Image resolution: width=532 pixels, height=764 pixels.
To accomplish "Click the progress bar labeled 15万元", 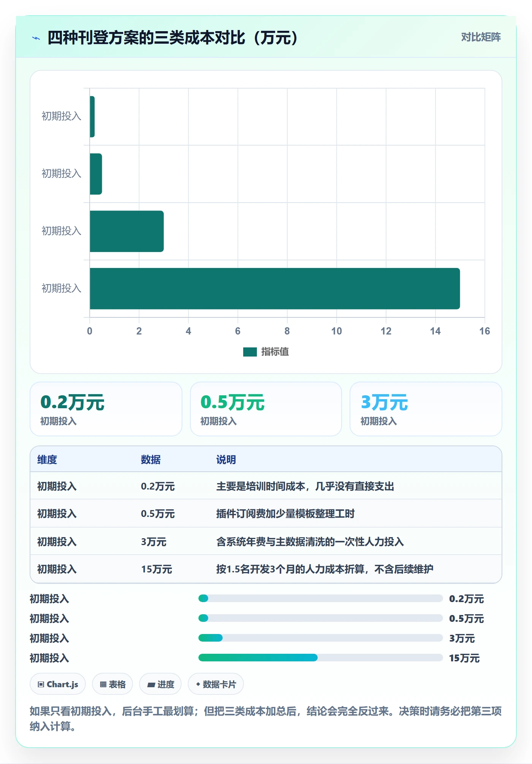I will [x=320, y=658].
